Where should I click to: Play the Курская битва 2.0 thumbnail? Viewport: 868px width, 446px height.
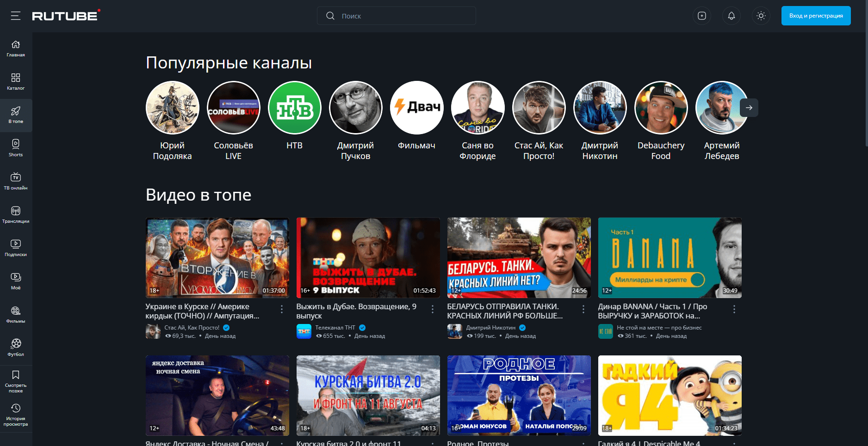click(368, 396)
